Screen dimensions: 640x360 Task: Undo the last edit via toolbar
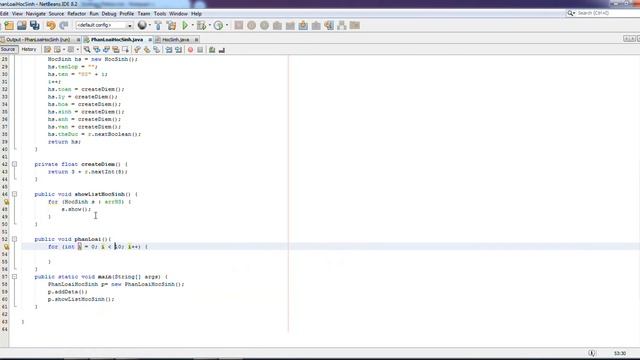pos(51,25)
